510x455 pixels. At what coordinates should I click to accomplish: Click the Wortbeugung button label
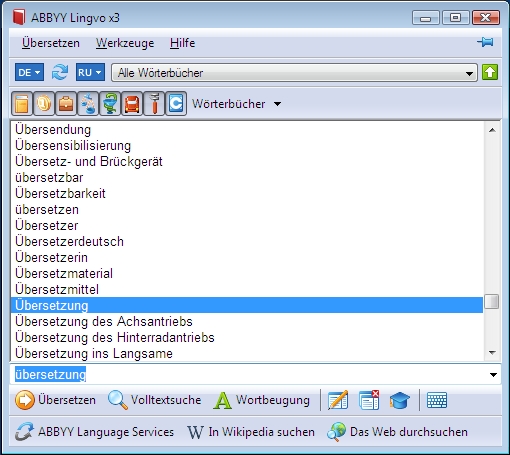273,400
